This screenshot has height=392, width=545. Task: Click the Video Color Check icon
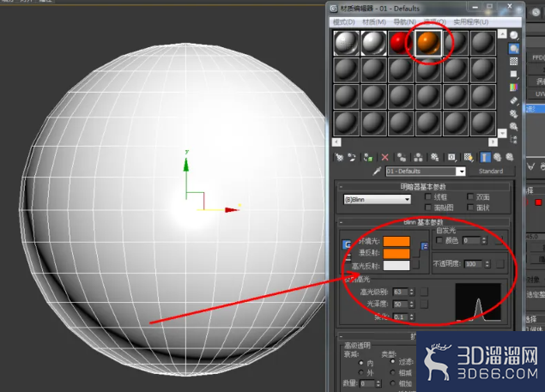tap(514, 87)
